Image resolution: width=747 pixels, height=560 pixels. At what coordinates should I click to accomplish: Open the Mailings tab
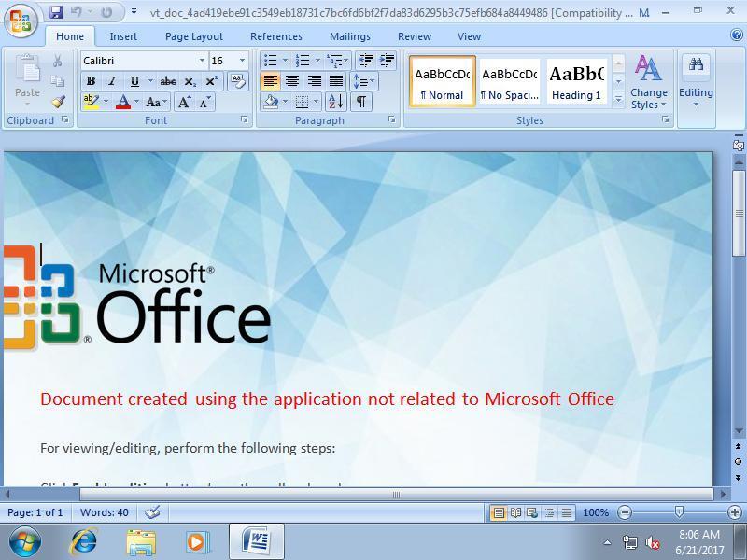click(350, 36)
